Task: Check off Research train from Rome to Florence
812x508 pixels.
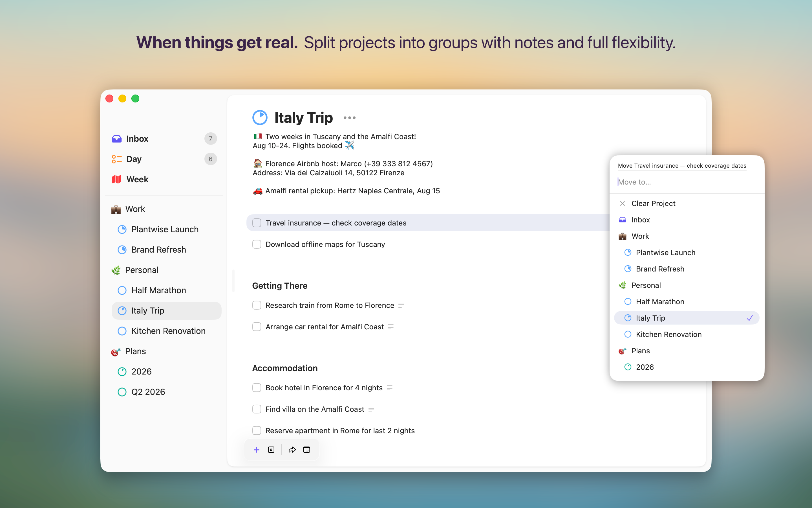Action: point(257,305)
